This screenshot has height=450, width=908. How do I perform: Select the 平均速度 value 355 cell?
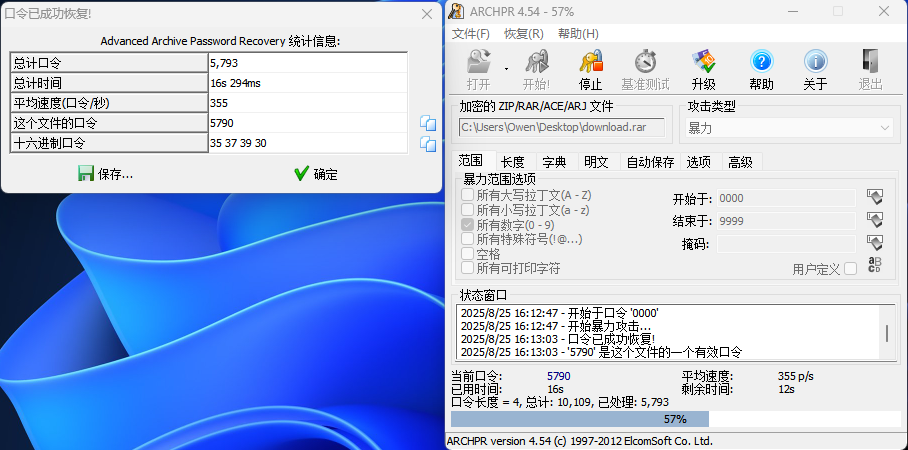pyautogui.click(x=307, y=103)
